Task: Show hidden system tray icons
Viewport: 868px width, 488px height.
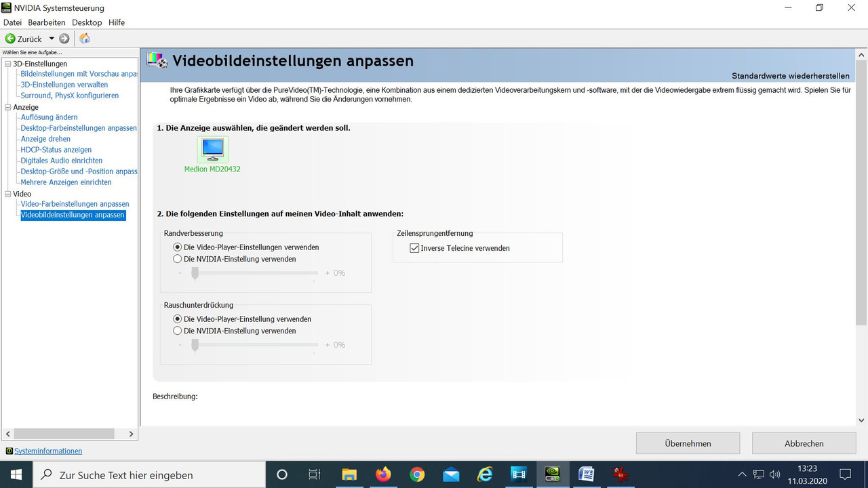Action: (x=742, y=474)
